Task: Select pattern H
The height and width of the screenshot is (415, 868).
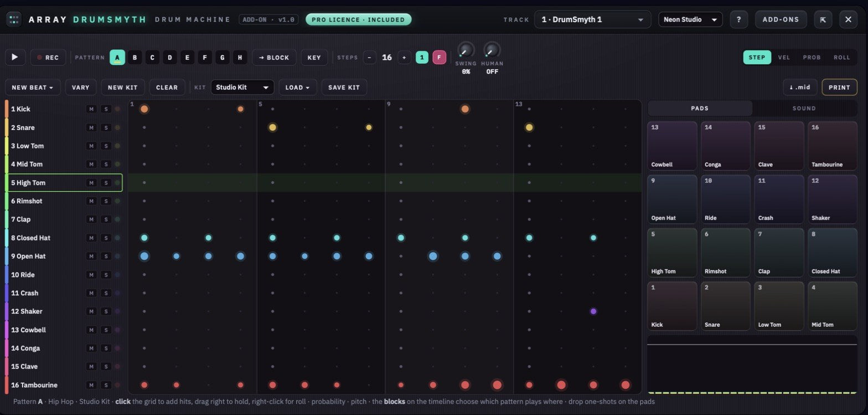Action: 240,57
